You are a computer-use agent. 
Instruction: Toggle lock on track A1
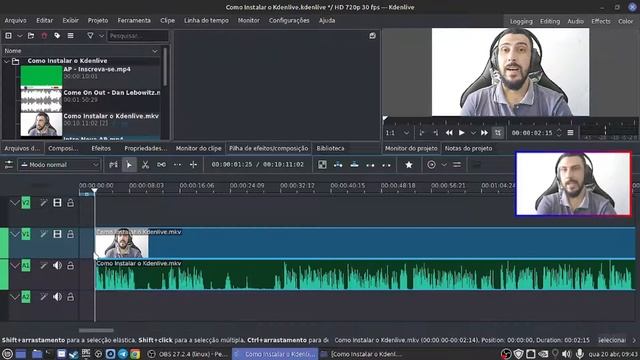(x=71, y=265)
